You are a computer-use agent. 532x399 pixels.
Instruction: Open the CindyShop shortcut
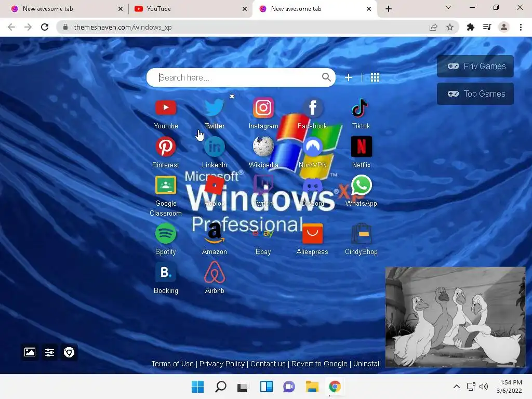(x=362, y=233)
